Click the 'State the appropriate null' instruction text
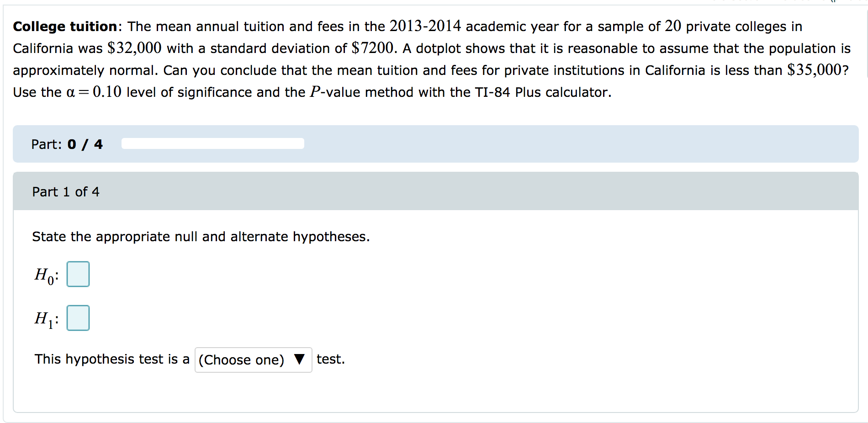Image resolution: width=868 pixels, height=423 pixels. click(201, 237)
